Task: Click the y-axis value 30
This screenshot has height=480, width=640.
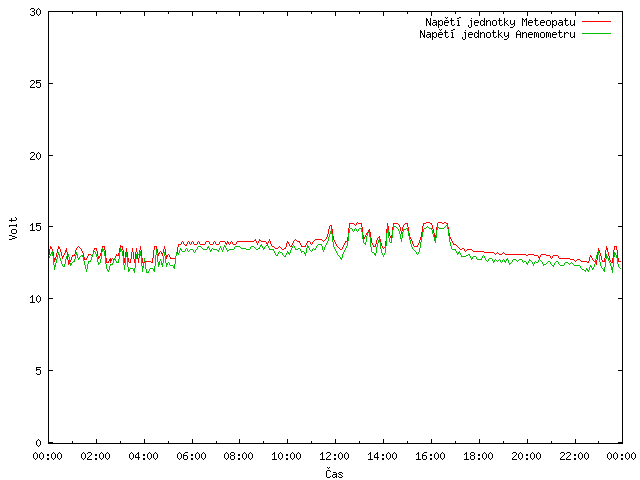Action: [x=36, y=12]
